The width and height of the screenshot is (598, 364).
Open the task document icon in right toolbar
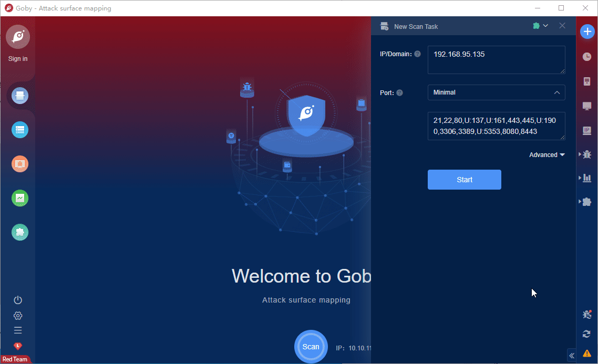click(x=587, y=81)
